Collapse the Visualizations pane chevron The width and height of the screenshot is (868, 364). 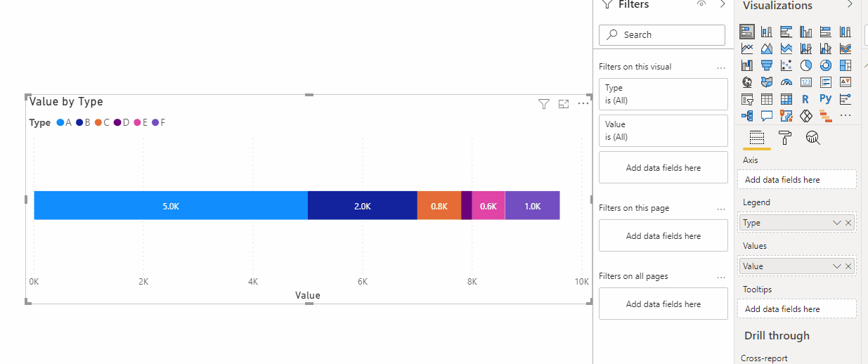pos(850,4)
